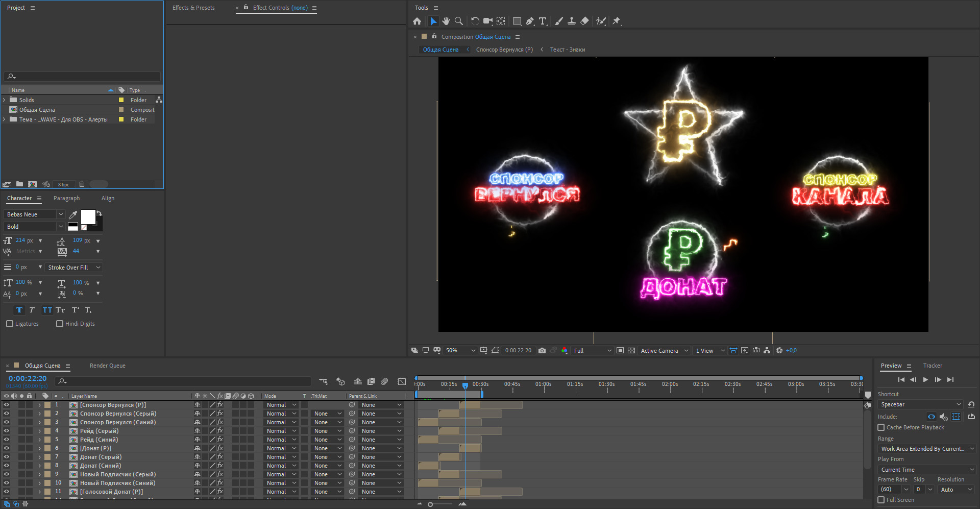Click the delete trash icon in Project panel
980x509 pixels.
pyautogui.click(x=82, y=184)
